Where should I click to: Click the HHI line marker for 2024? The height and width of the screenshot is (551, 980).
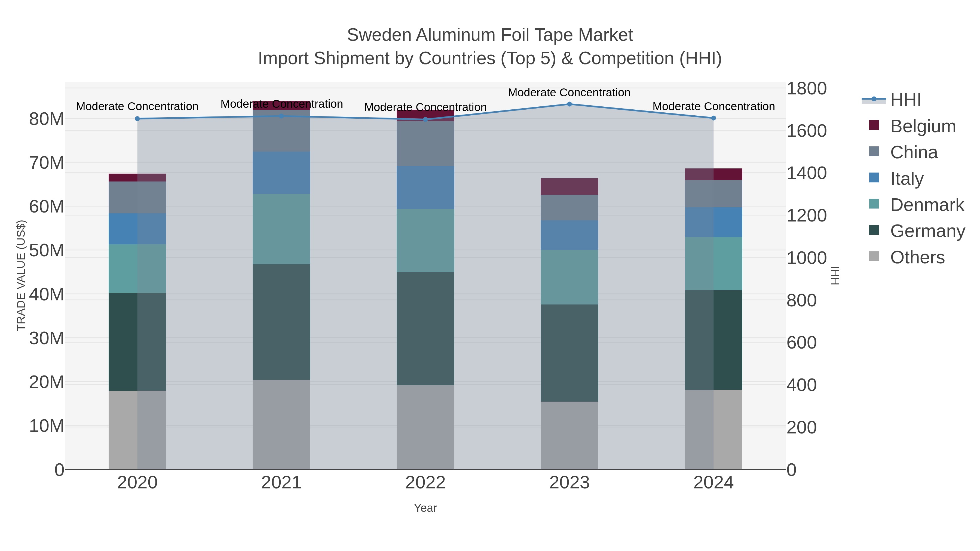click(x=714, y=118)
